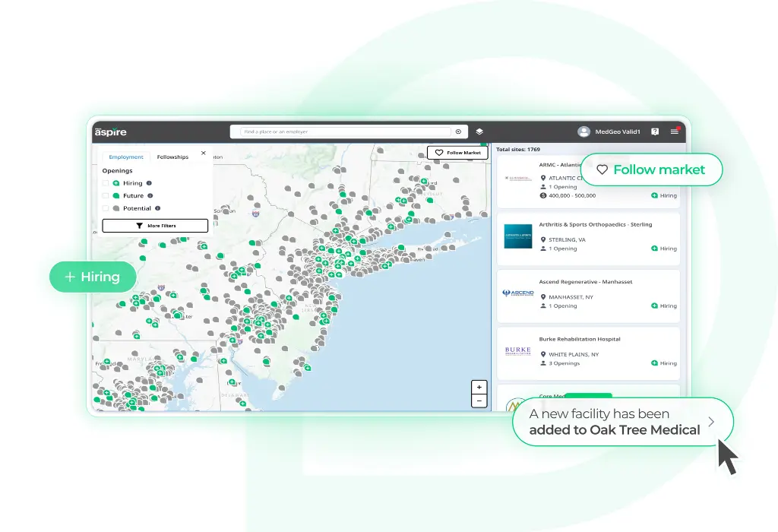Click the Follow Market button on map
The image size is (778, 532).
(457, 152)
